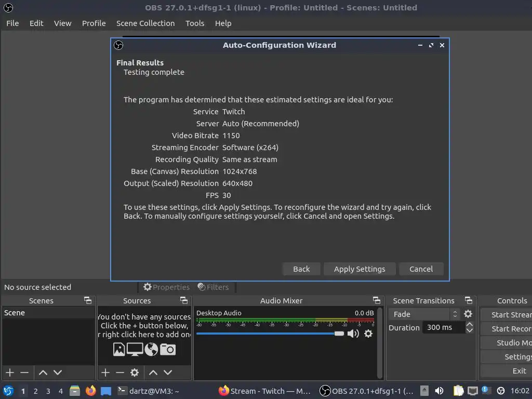This screenshot has width=532, height=399.
Task: Open source Properties in the toolbar
Action: pos(166,287)
